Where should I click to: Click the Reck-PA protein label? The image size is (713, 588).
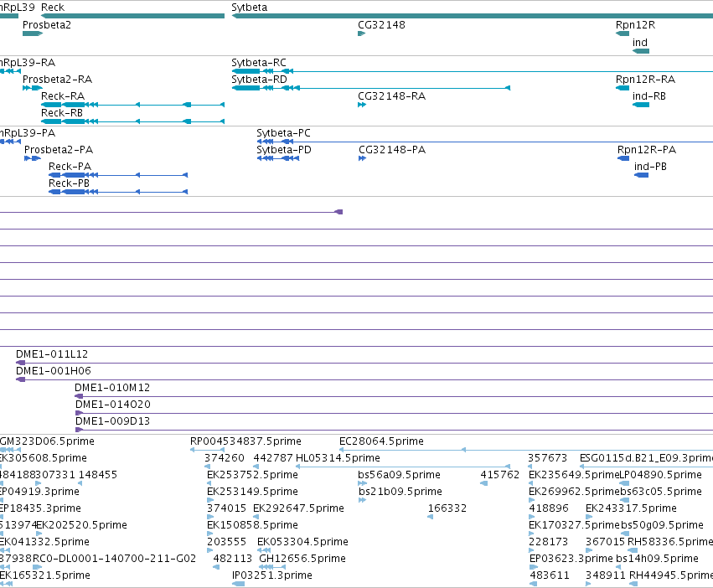coord(70,167)
